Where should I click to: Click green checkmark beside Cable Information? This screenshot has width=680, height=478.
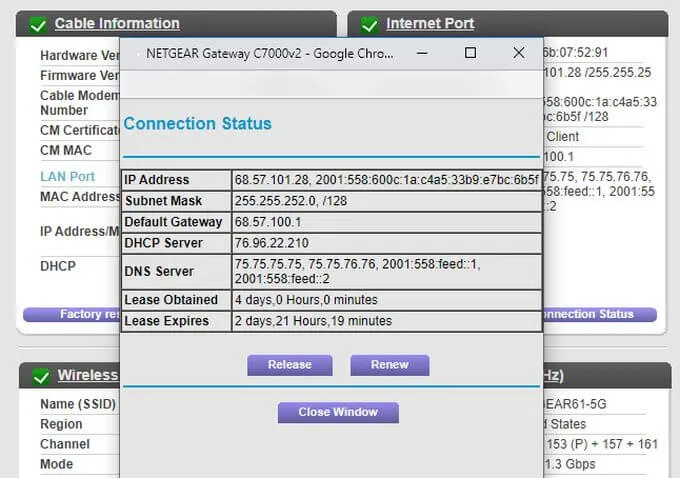coord(38,24)
